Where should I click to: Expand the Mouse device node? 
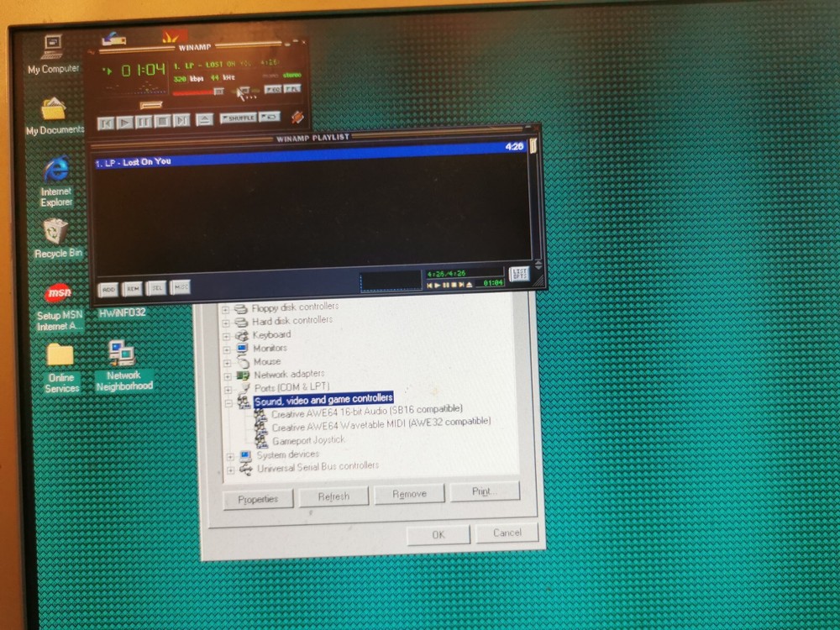point(228,363)
